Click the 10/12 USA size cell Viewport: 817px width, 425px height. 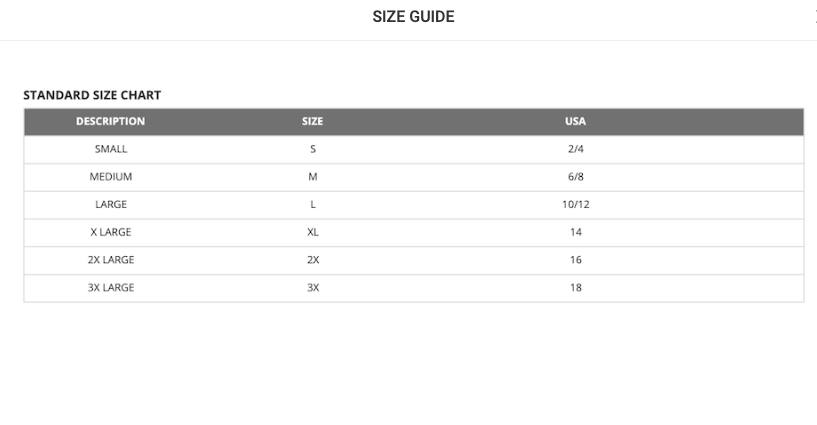pos(575,205)
